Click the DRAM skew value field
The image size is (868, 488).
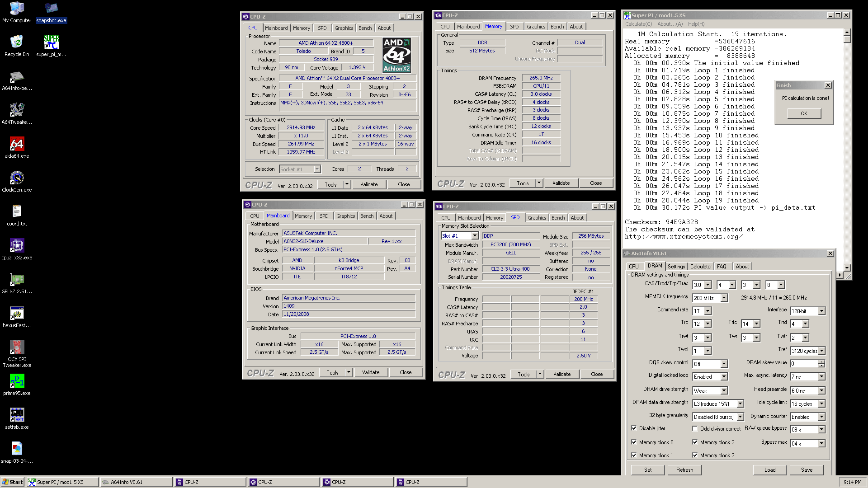click(x=804, y=364)
